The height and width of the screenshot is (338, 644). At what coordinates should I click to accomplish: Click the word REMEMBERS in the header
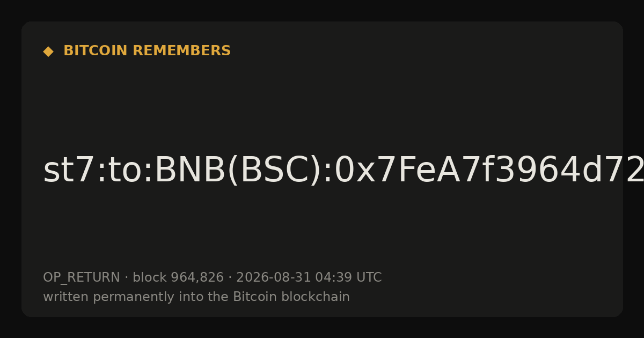pos(181,51)
